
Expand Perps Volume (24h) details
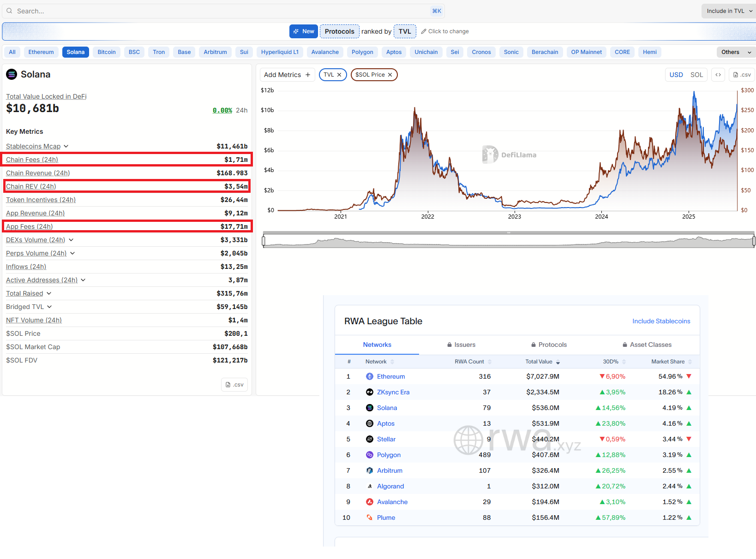point(72,253)
